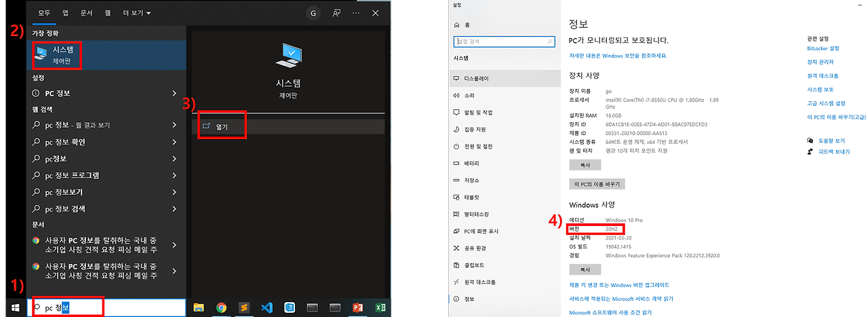
Task: Click the Windows 보안 details link
Action: [618, 55]
